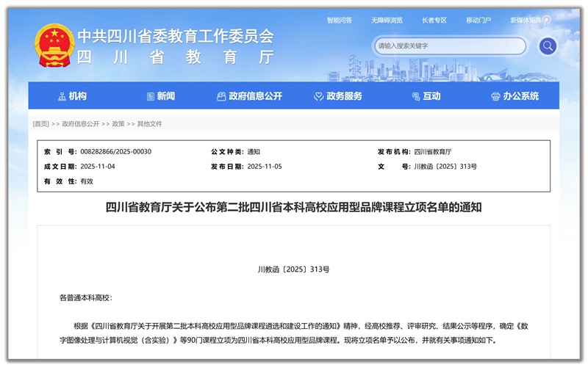The height and width of the screenshot is (370, 588).
Task: Switch to 长者专区 senior mode
Action: click(434, 20)
